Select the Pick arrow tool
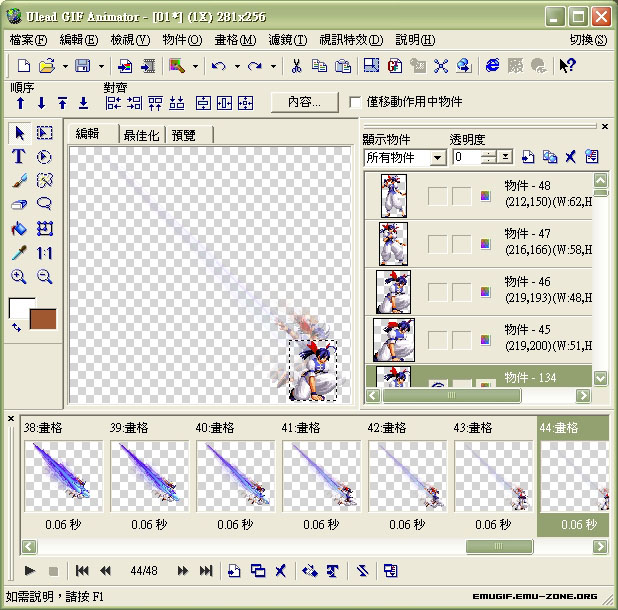618x610 pixels. 19,133
